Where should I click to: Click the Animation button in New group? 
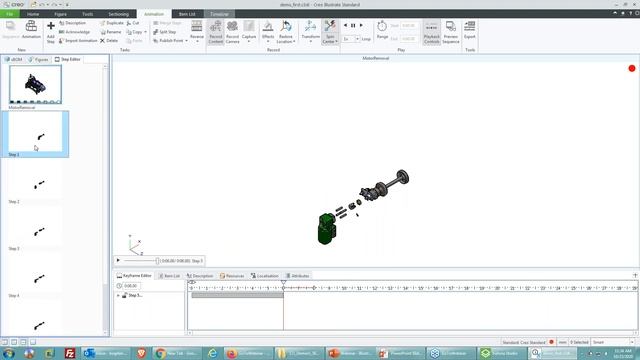click(x=31, y=29)
